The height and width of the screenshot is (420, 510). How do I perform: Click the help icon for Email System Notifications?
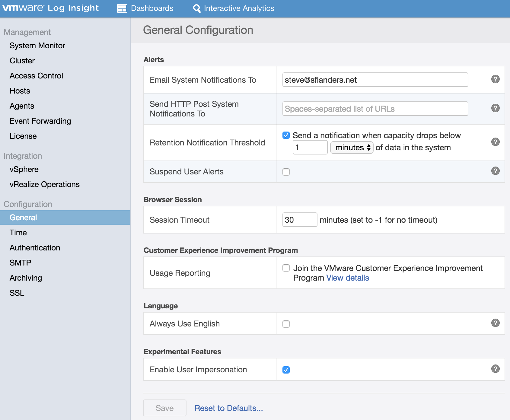pos(495,79)
